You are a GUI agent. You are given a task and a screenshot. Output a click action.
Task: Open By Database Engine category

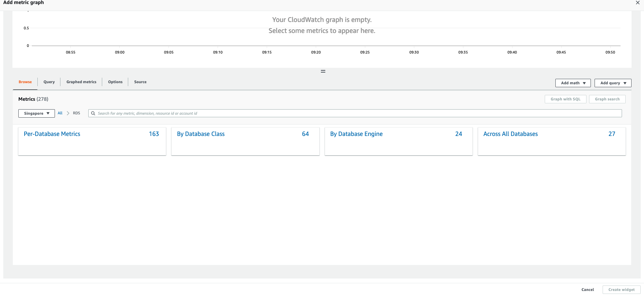tap(356, 134)
